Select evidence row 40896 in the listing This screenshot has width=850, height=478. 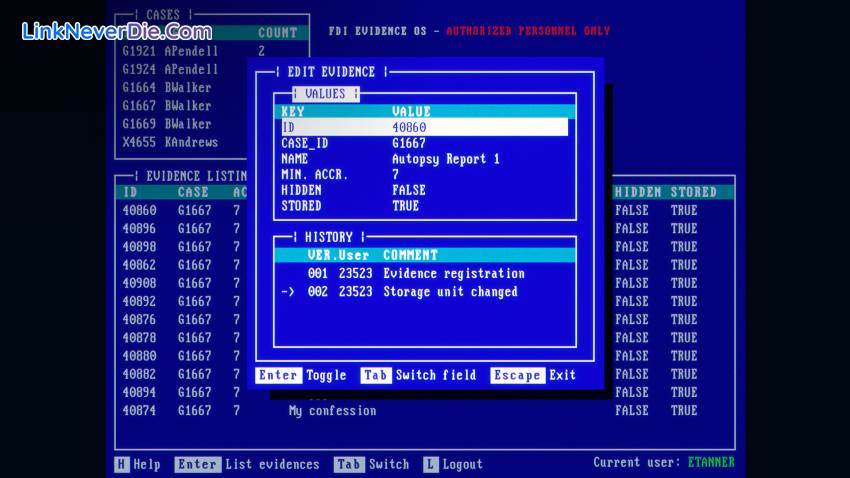tap(140, 228)
